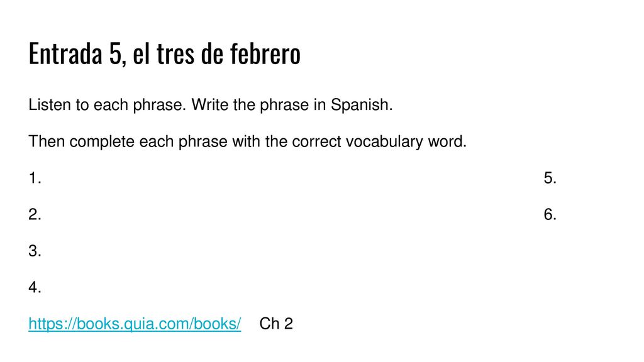Click the word 'Listen' at sentence start
The width and height of the screenshot is (644, 362).
pyautogui.click(x=50, y=105)
